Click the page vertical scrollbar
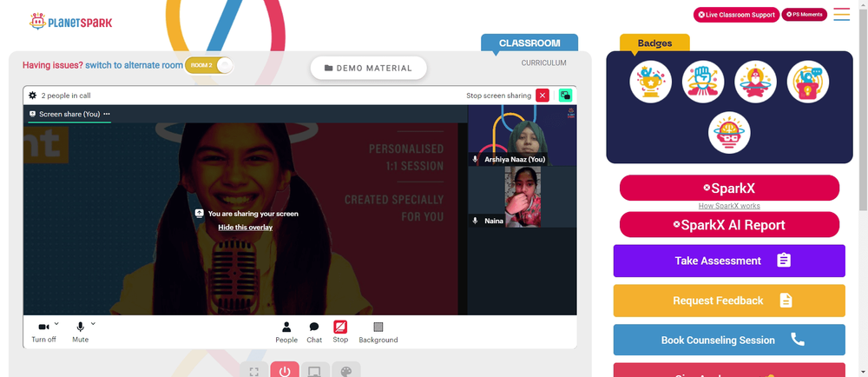The image size is (868, 377). (863, 108)
